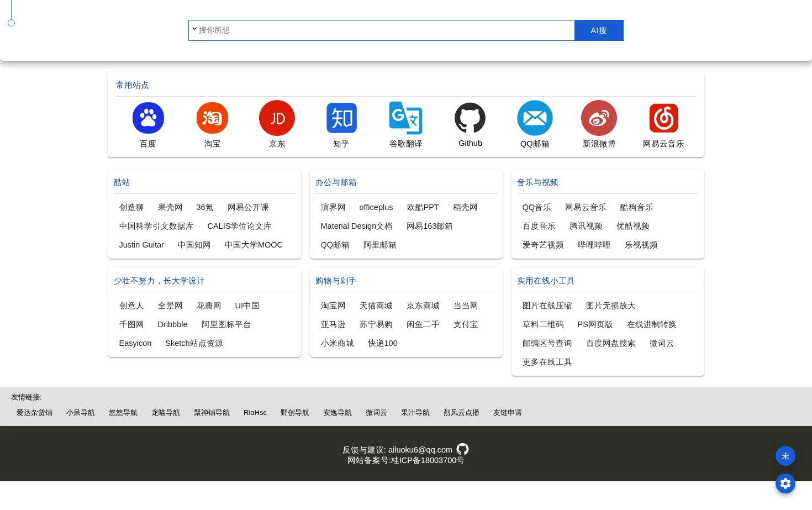Open the 草料二维码 link

(x=543, y=324)
